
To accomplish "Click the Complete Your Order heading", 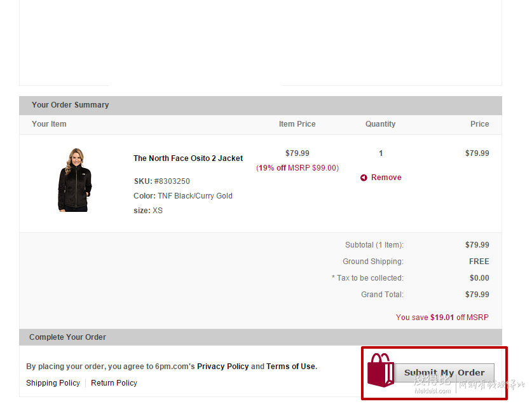I will point(67,337).
